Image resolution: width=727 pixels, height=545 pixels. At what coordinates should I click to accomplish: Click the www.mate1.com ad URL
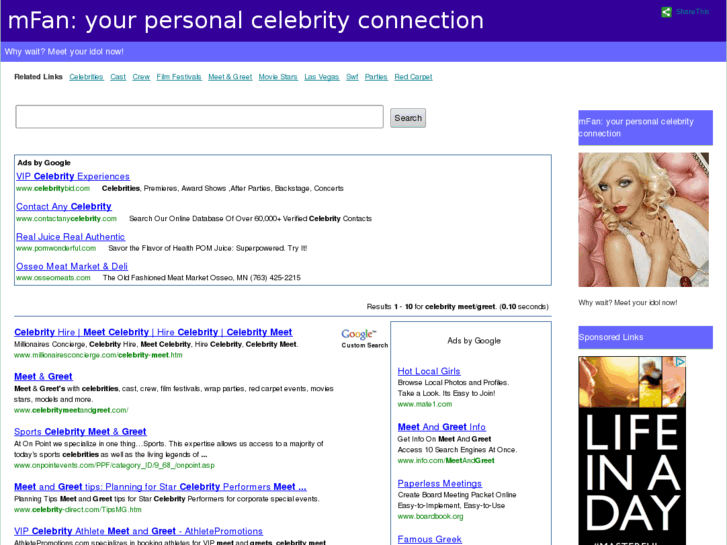(x=425, y=404)
